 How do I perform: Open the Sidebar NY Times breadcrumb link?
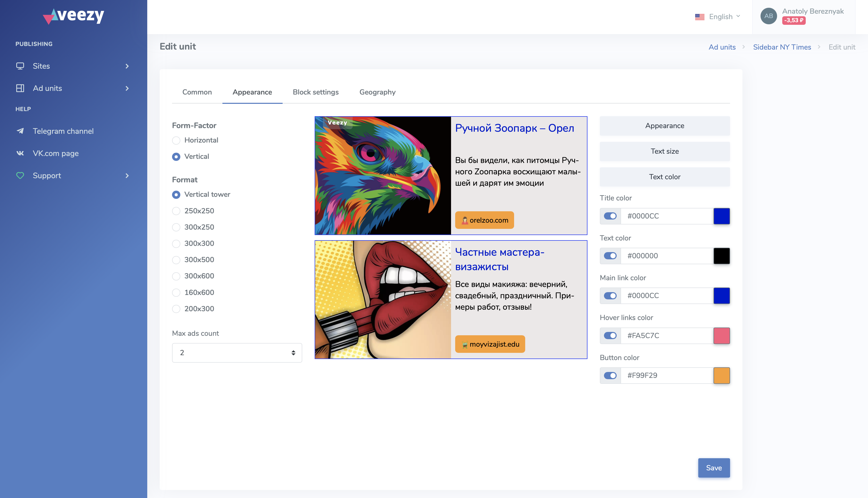782,47
